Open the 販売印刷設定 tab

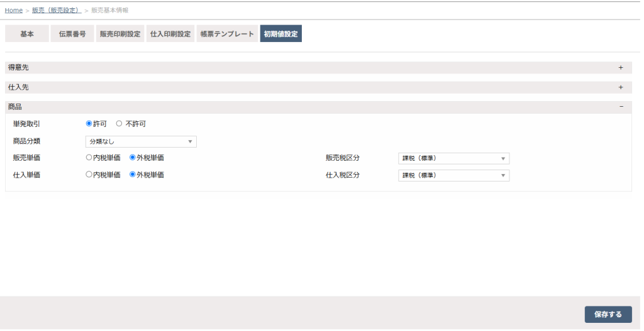120,34
